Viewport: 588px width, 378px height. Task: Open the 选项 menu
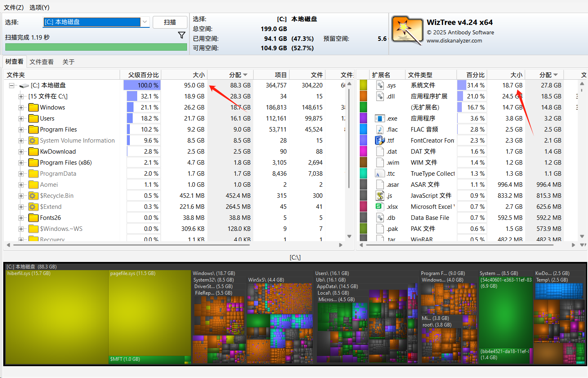coord(39,7)
